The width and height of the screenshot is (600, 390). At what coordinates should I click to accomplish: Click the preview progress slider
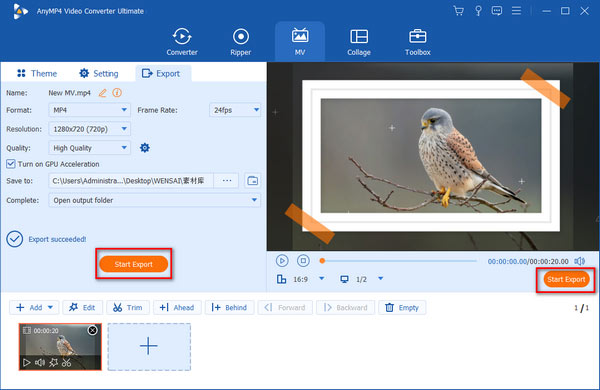click(398, 261)
